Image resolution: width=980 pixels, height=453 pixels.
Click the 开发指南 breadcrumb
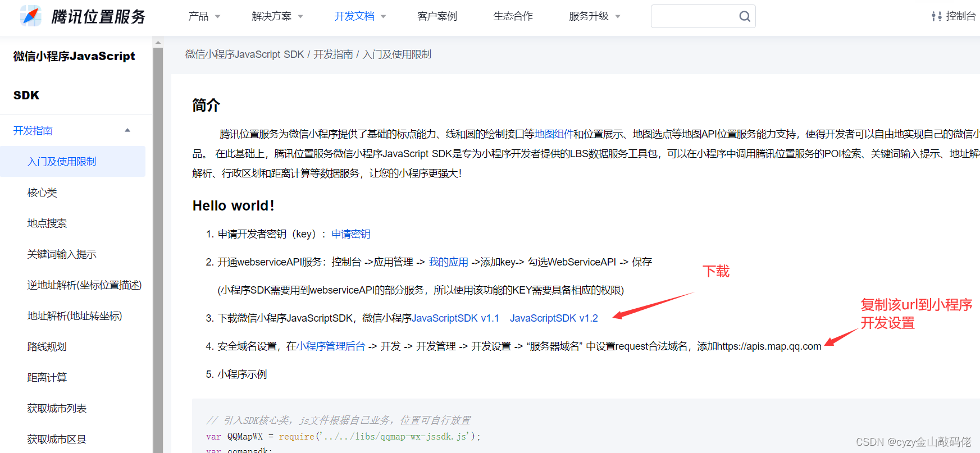(x=333, y=54)
